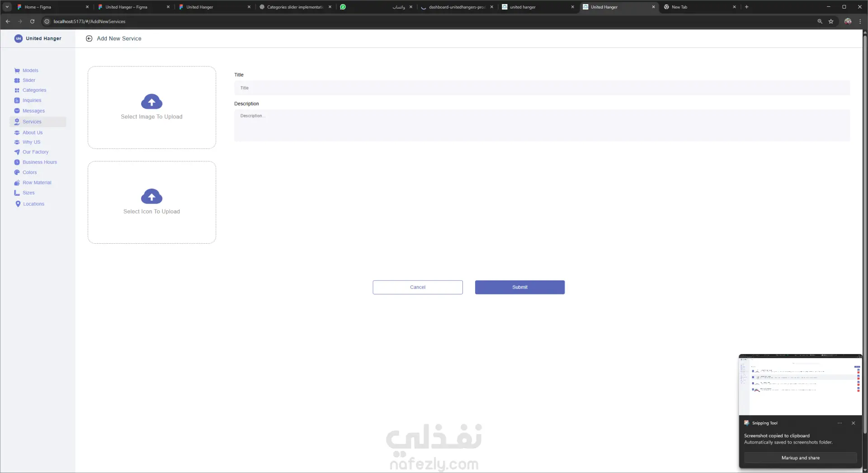This screenshot has height=473, width=868.
Task: Click the cloud upload icon for image
Action: point(151,102)
